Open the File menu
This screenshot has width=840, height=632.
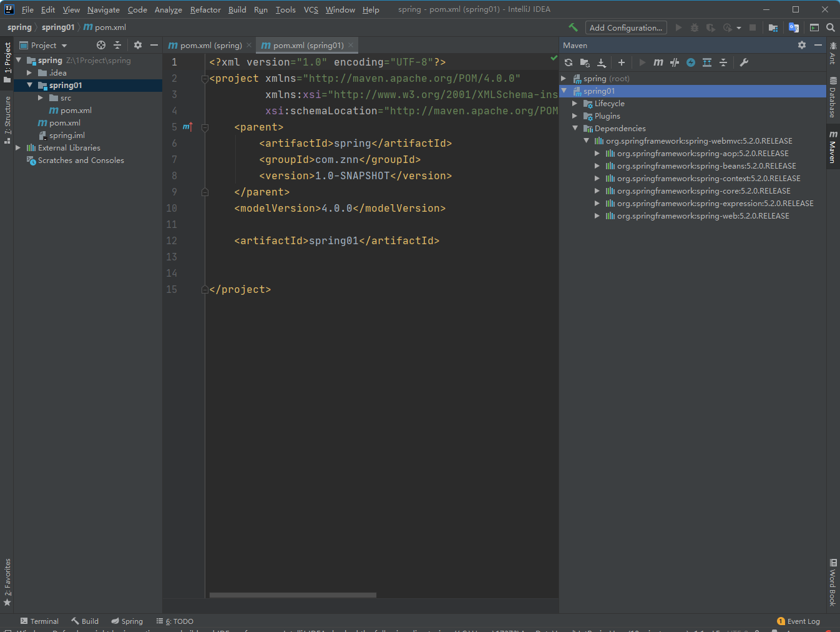coord(27,9)
